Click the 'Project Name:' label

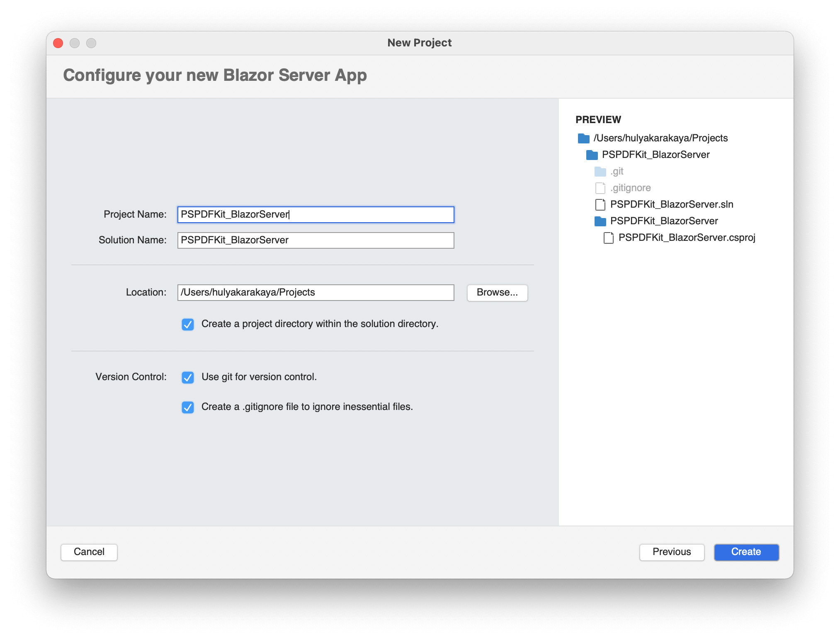tap(135, 214)
